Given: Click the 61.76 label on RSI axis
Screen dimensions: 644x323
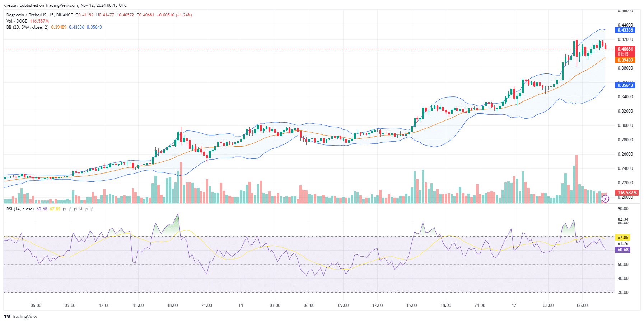Looking at the screenshot, I should click(623, 244).
